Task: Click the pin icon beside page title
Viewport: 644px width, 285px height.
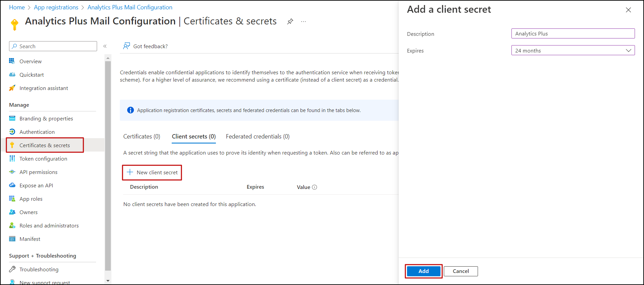Action: click(290, 21)
